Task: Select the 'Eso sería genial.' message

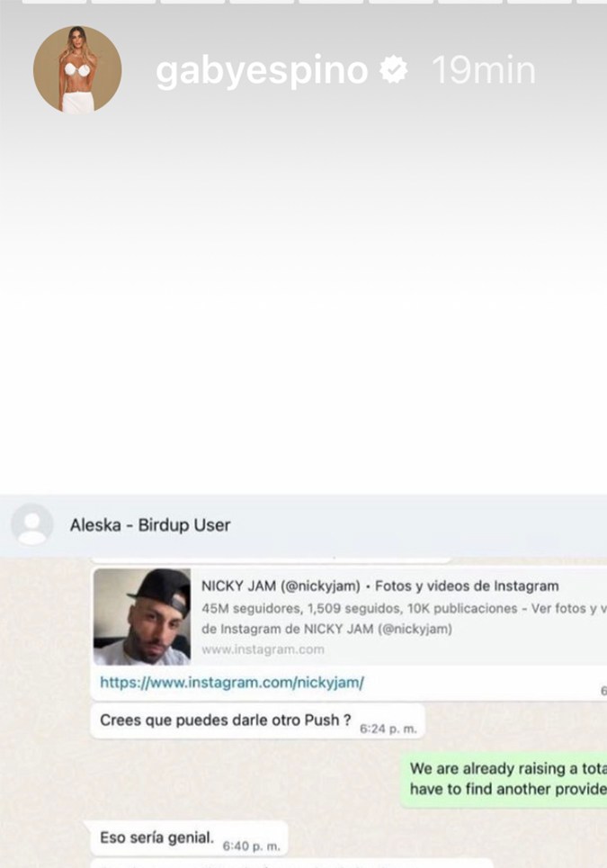Action: tap(157, 839)
